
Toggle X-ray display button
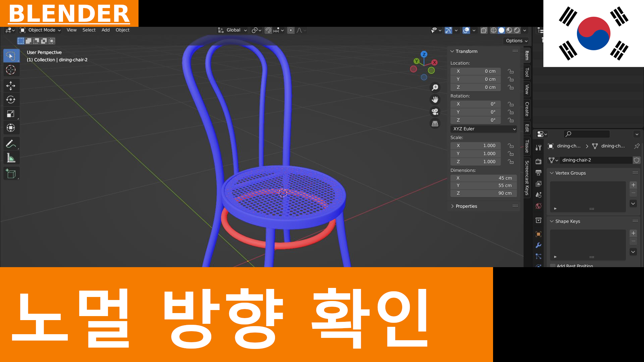(484, 31)
